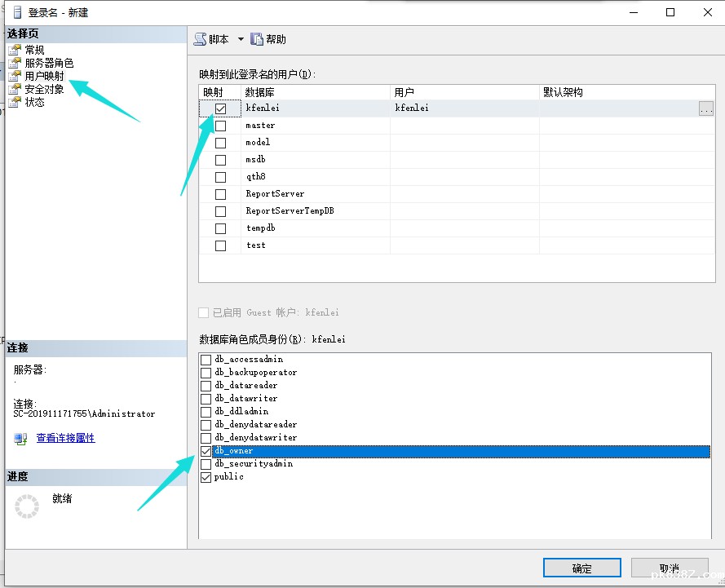
Task: Click the 服务器角色 page icon
Action: pos(15,64)
